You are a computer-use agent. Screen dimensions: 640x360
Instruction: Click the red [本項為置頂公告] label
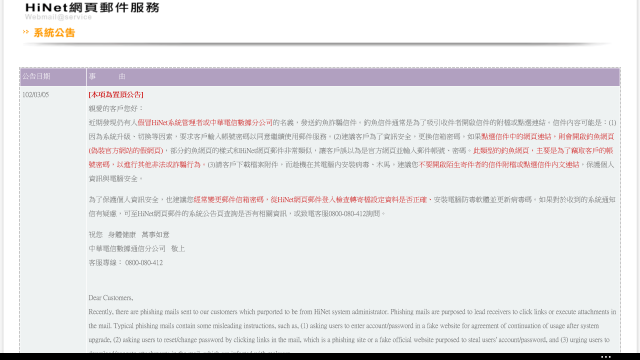pos(116,95)
